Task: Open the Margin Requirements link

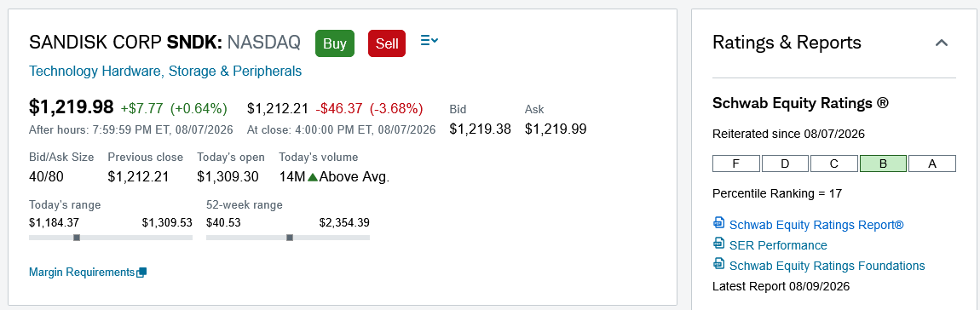Action: (82, 273)
